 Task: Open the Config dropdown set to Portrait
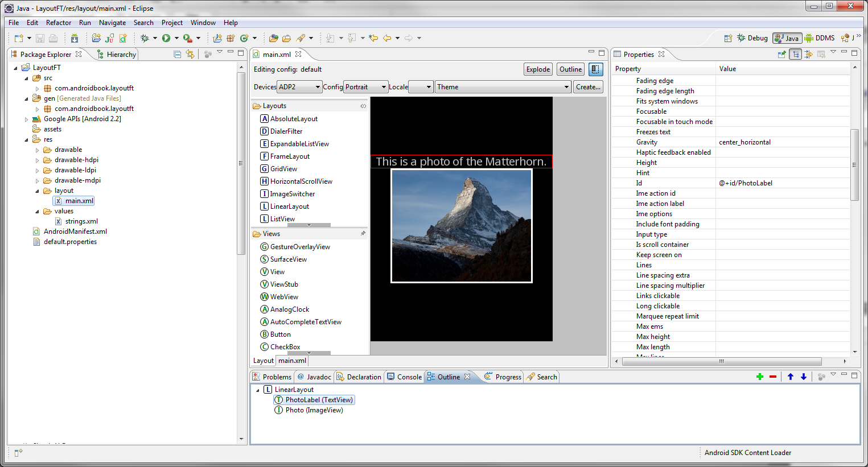click(x=365, y=86)
